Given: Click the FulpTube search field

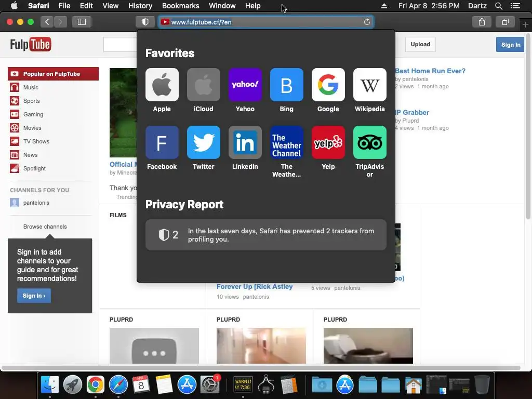Looking at the screenshot, I should pos(121,45).
